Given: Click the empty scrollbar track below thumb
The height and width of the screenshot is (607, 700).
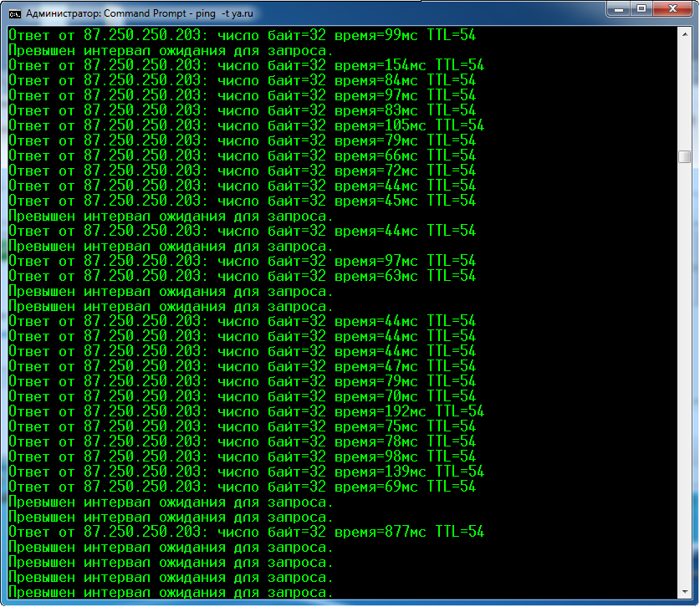Looking at the screenshot, I should click(685, 376).
